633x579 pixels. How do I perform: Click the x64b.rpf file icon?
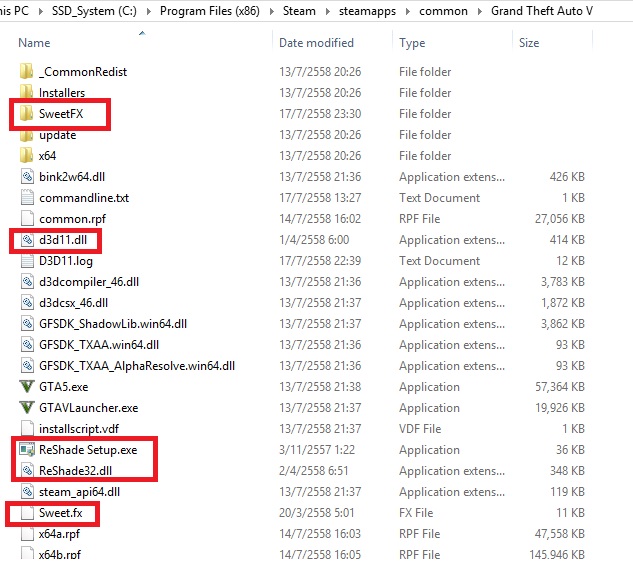27,553
